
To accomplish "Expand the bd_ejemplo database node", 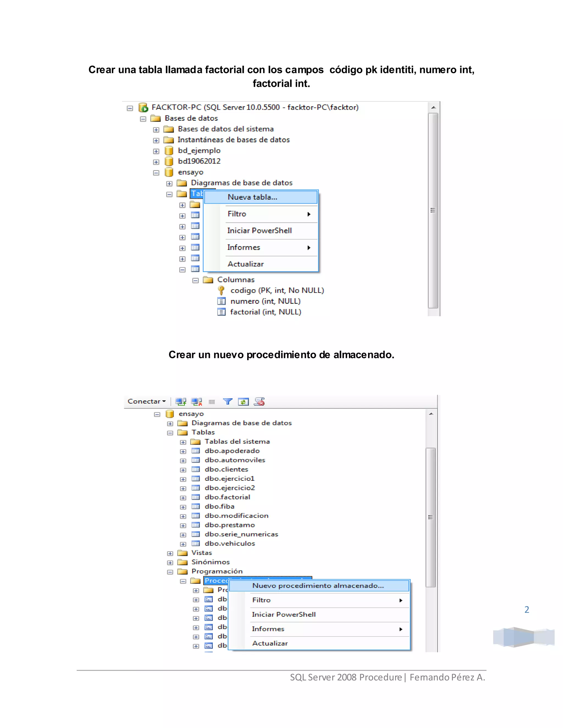I will [156, 151].
